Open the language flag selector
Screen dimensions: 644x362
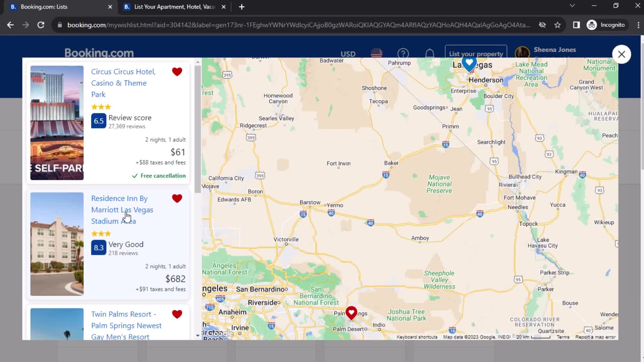pyautogui.click(x=376, y=53)
